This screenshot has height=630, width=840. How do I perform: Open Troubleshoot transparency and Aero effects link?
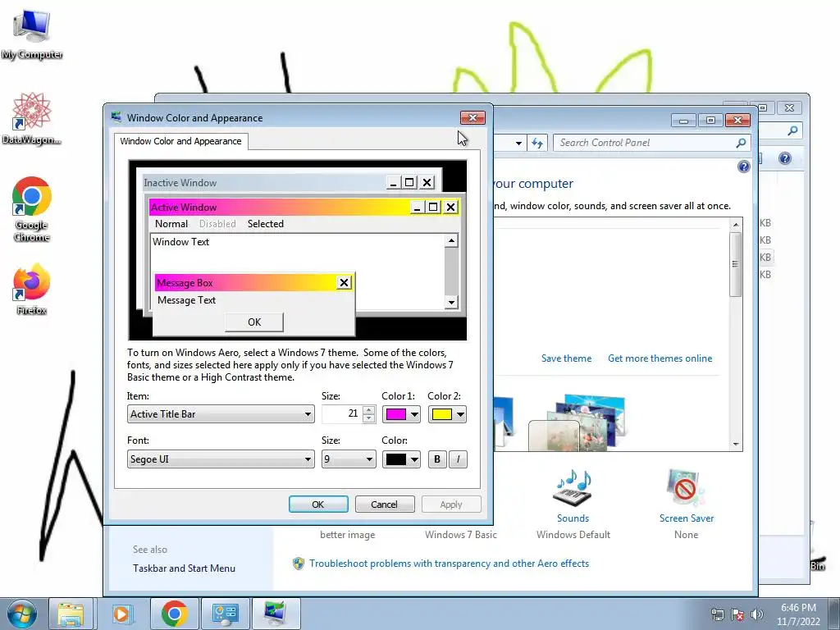(449, 563)
